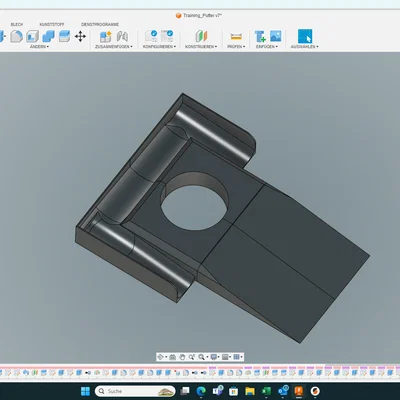The image size is (400, 400).
Task: Open the Windows Start menu
Action: point(85,391)
